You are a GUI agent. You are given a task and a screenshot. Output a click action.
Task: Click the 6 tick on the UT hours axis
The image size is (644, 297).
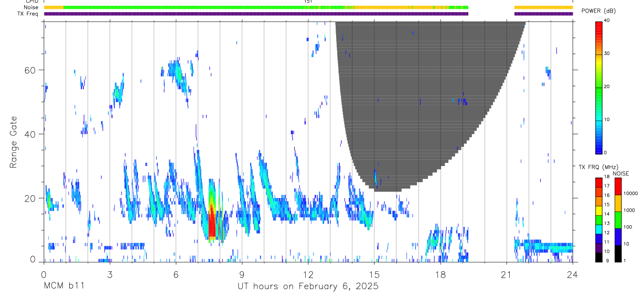pyautogui.click(x=176, y=274)
